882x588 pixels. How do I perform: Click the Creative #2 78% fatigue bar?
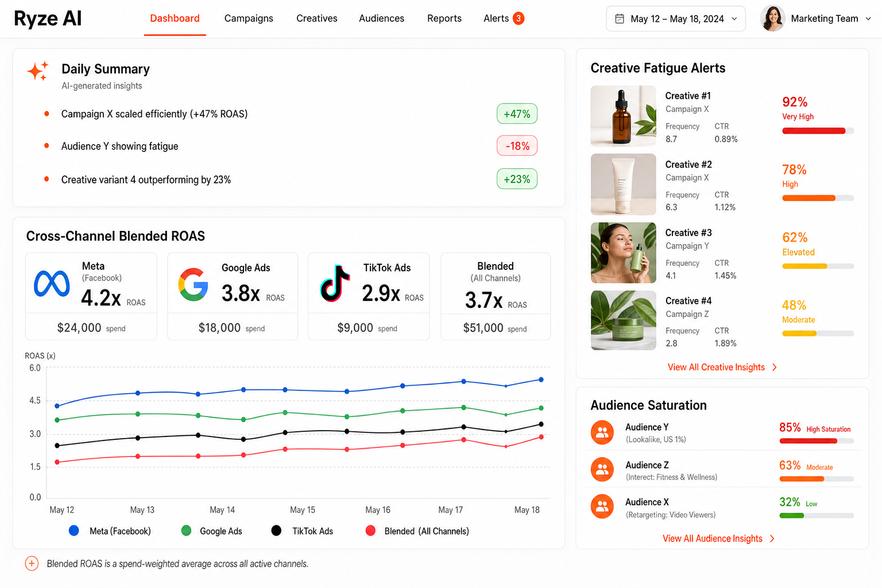[818, 198]
